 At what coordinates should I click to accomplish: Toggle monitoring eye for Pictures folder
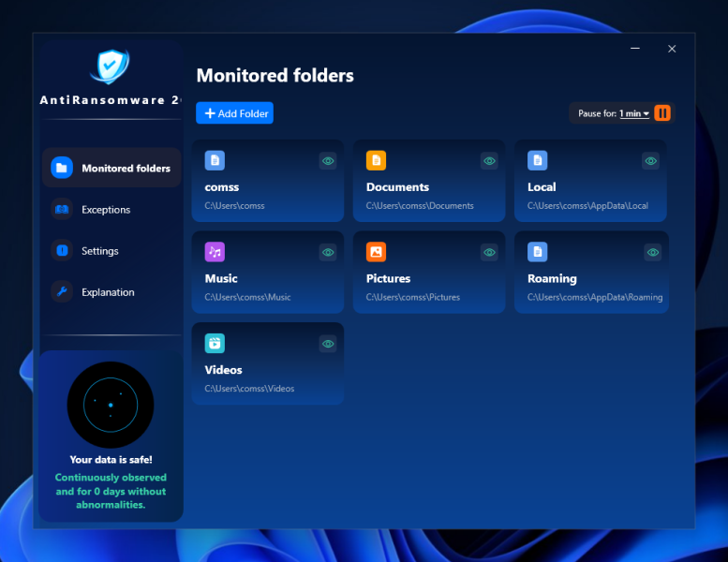click(489, 253)
